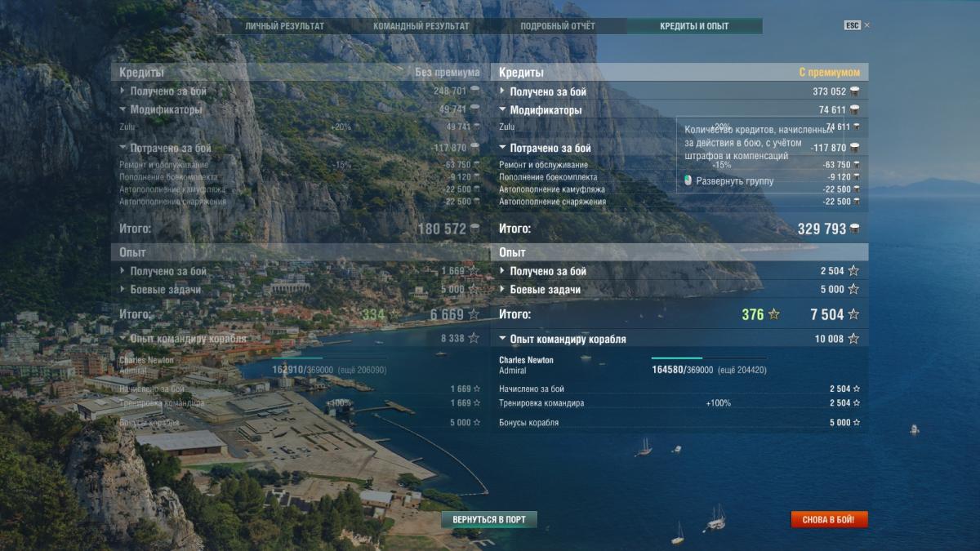Click credits icon beside 248 701
This screenshot has height=551, width=980.
[475, 91]
